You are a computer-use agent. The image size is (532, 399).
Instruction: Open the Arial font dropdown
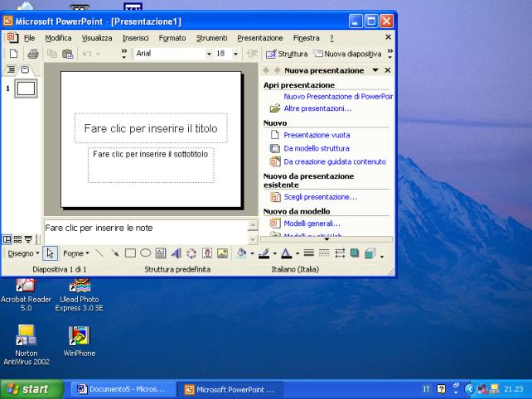[x=209, y=54]
